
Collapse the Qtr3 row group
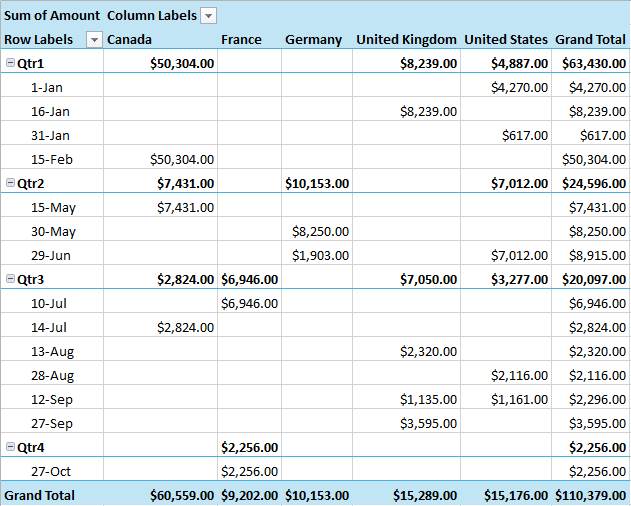tap(10, 279)
